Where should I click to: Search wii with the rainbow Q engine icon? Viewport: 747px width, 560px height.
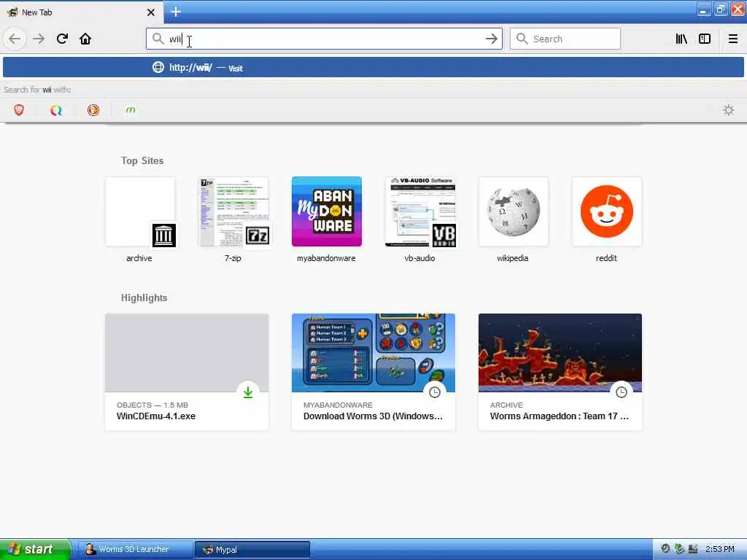(x=56, y=111)
